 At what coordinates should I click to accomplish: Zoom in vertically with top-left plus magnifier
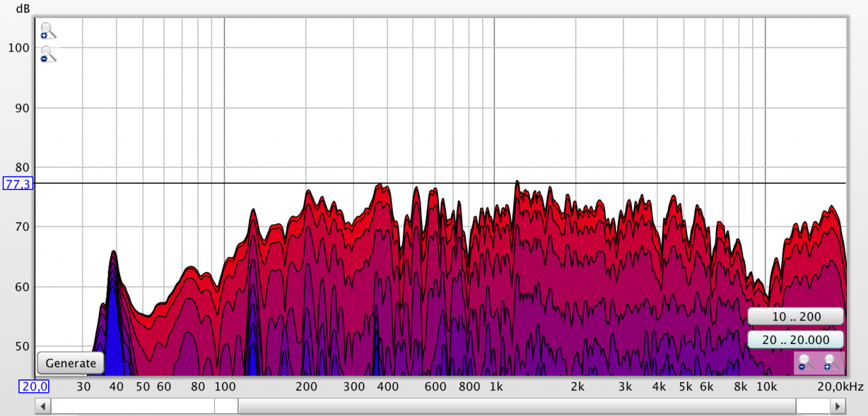pyautogui.click(x=47, y=31)
